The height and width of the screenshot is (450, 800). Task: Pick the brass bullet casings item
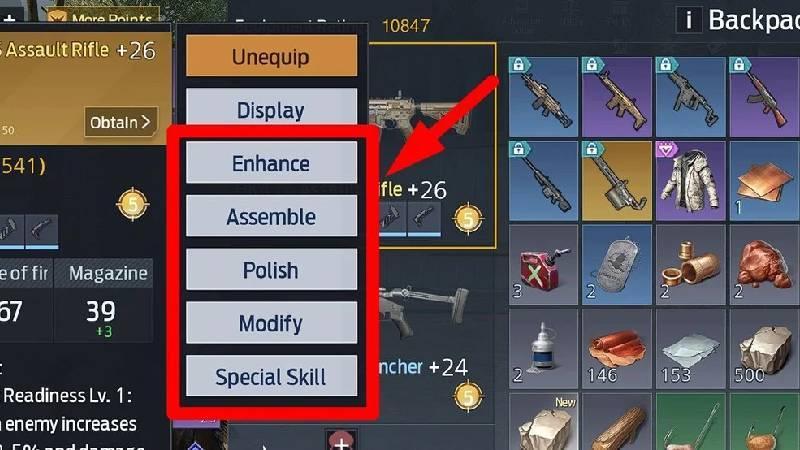click(x=690, y=265)
